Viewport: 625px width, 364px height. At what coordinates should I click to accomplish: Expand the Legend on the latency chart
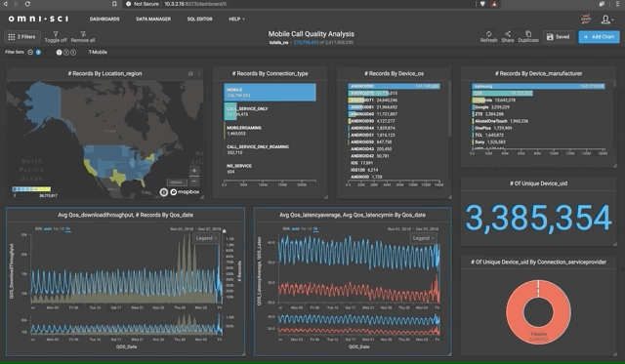tap(423, 238)
